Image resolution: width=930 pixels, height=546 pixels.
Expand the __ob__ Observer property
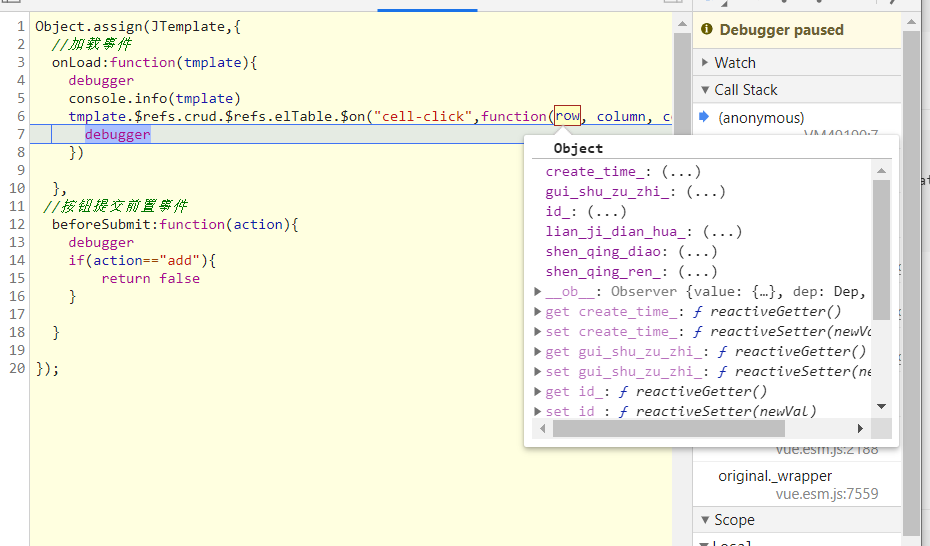(539, 292)
